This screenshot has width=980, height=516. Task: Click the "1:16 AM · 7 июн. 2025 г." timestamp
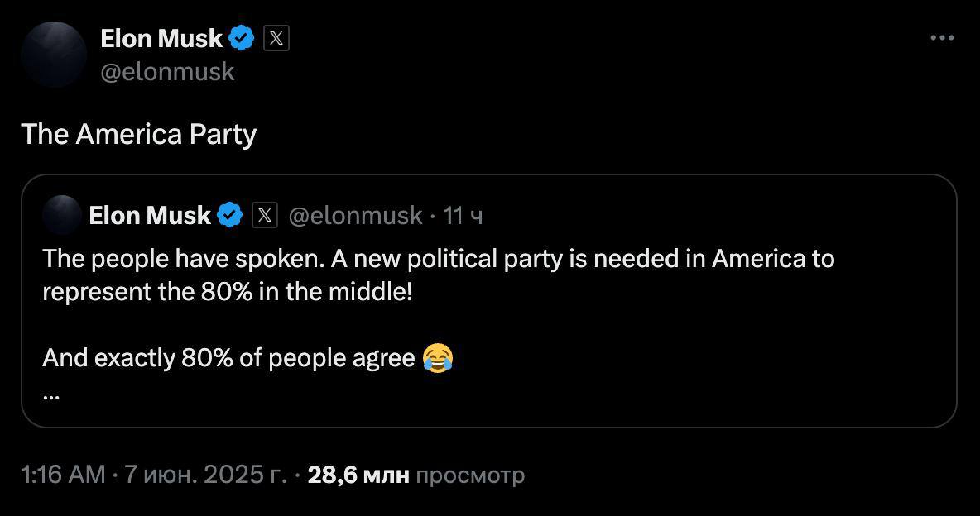[153, 475]
